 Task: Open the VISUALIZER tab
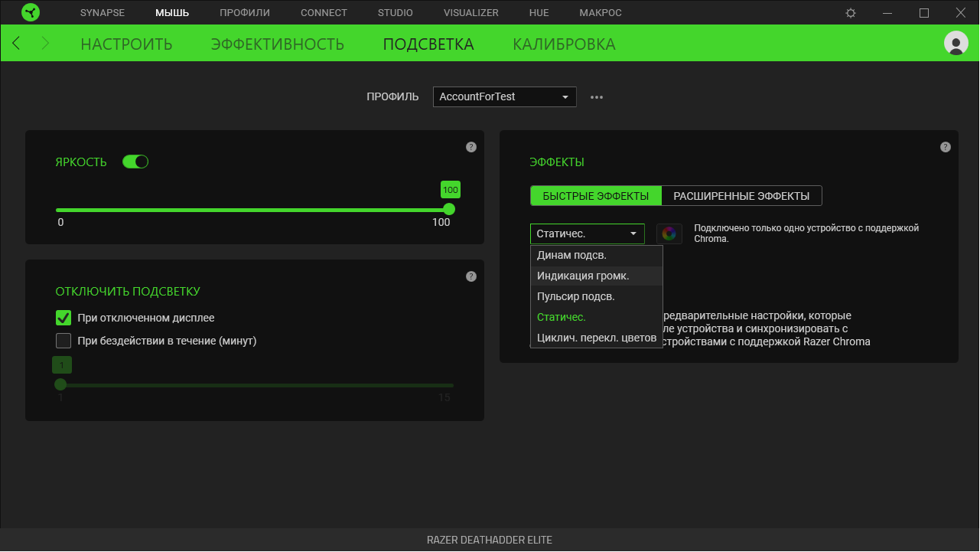click(x=471, y=13)
